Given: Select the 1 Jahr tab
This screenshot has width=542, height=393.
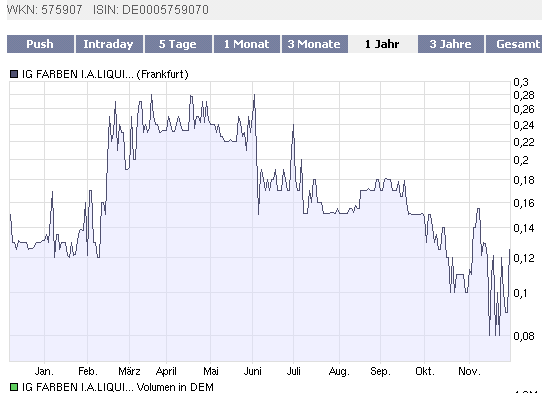Looking at the screenshot, I should click(383, 44).
